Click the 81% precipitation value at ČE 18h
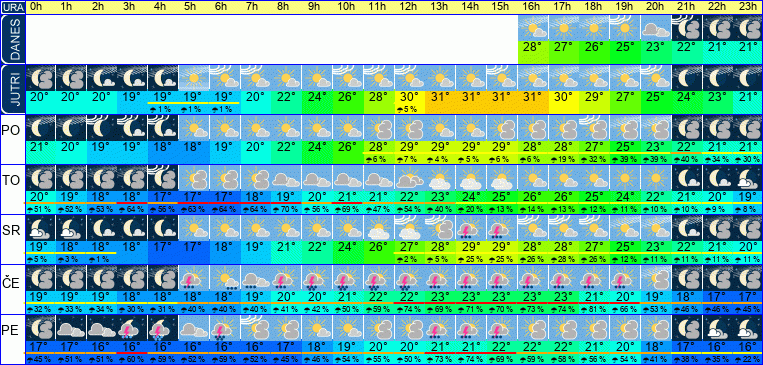763x365 pixels. 594,309
